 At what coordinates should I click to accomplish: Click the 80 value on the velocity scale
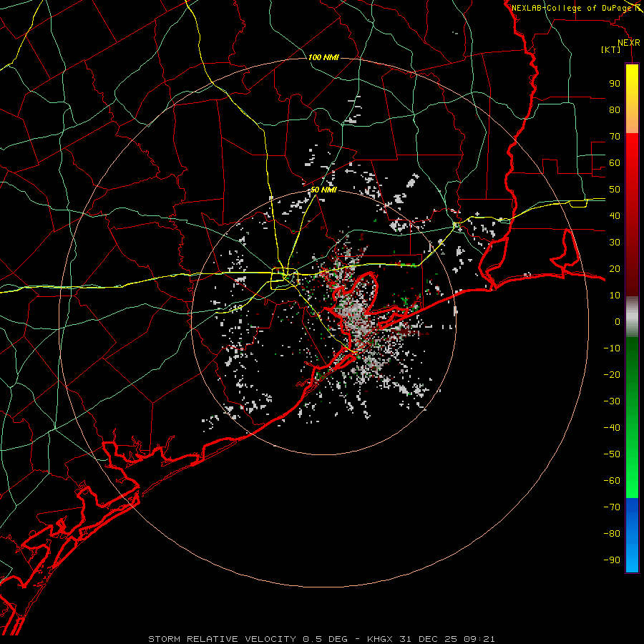pos(615,109)
